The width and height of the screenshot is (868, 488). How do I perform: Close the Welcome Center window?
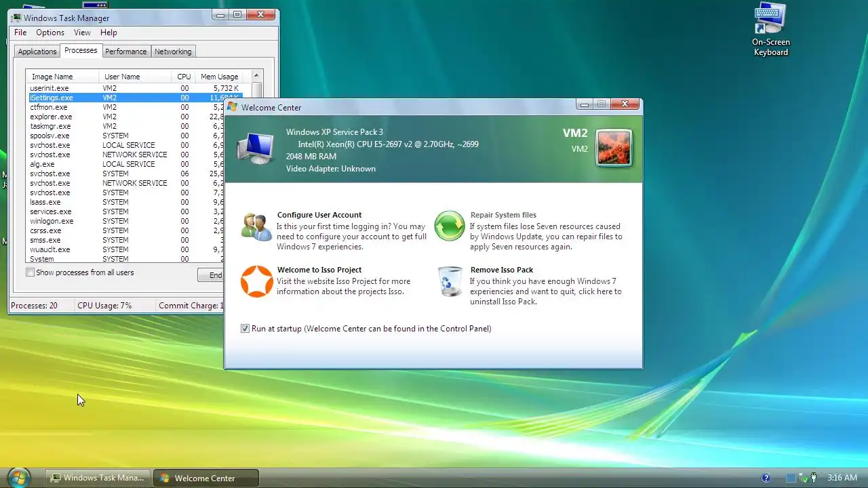click(624, 104)
